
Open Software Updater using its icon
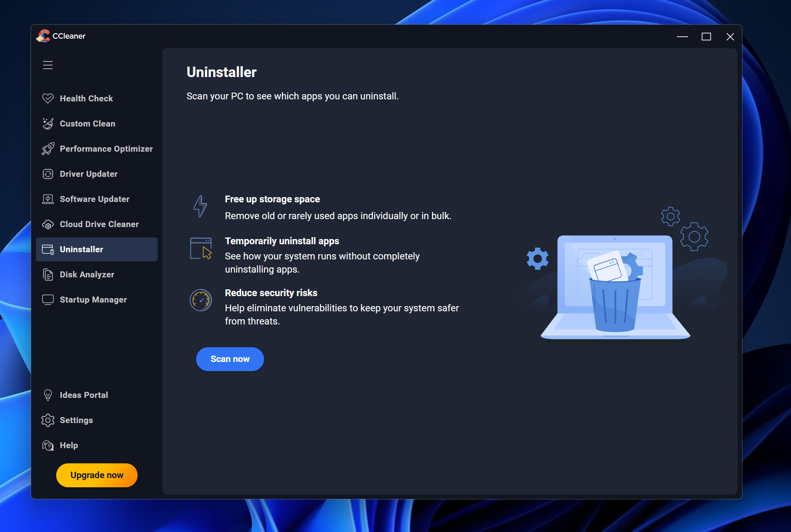(48, 199)
